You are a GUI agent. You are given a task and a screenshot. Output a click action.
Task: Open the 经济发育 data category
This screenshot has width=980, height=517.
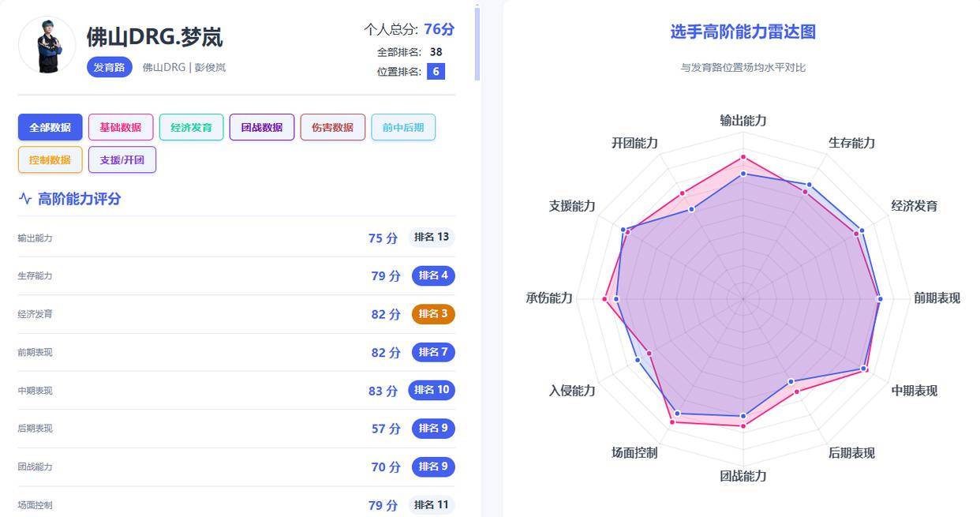click(190, 127)
